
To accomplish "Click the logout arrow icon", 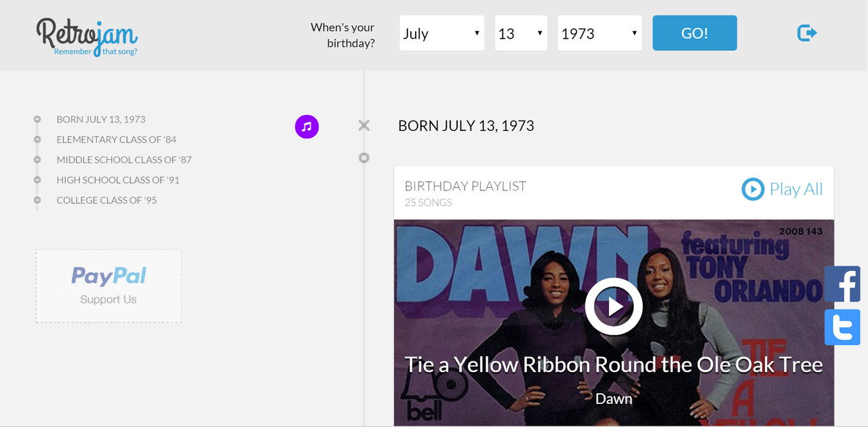I will [807, 33].
